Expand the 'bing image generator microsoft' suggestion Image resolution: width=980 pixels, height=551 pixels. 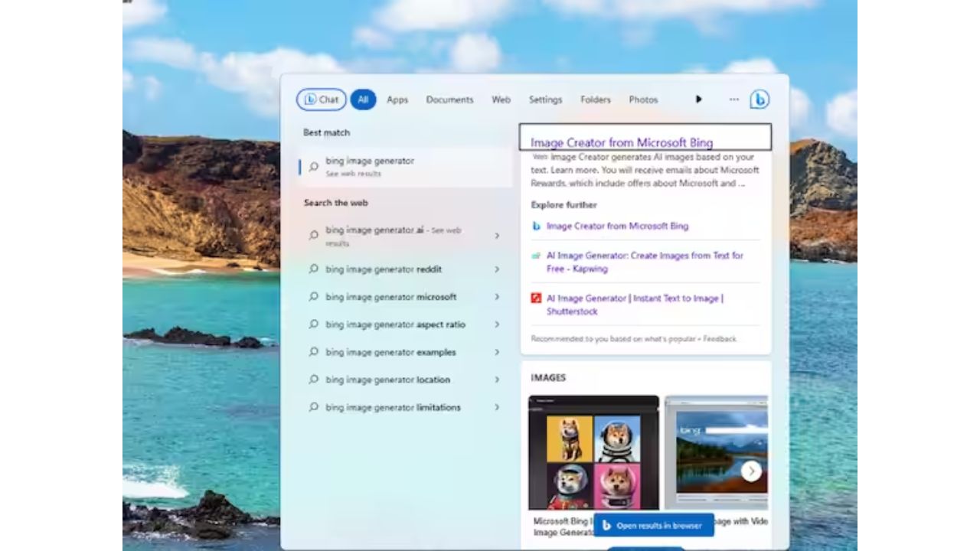pos(497,297)
